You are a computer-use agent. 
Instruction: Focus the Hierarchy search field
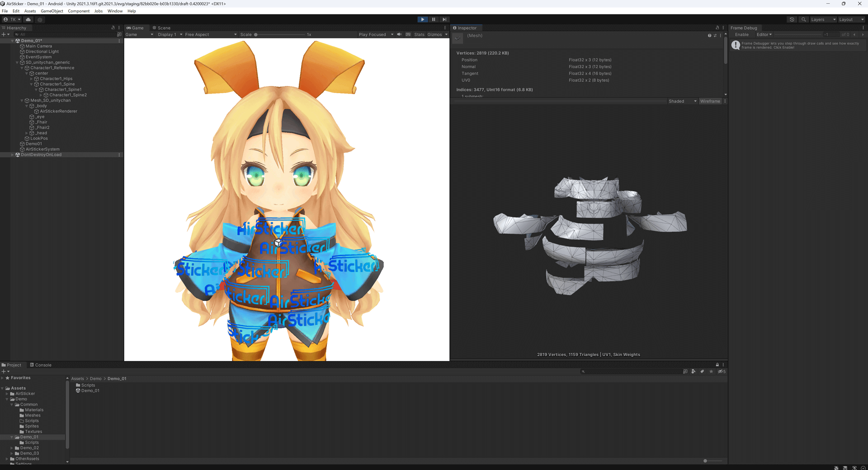(x=65, y=34)
